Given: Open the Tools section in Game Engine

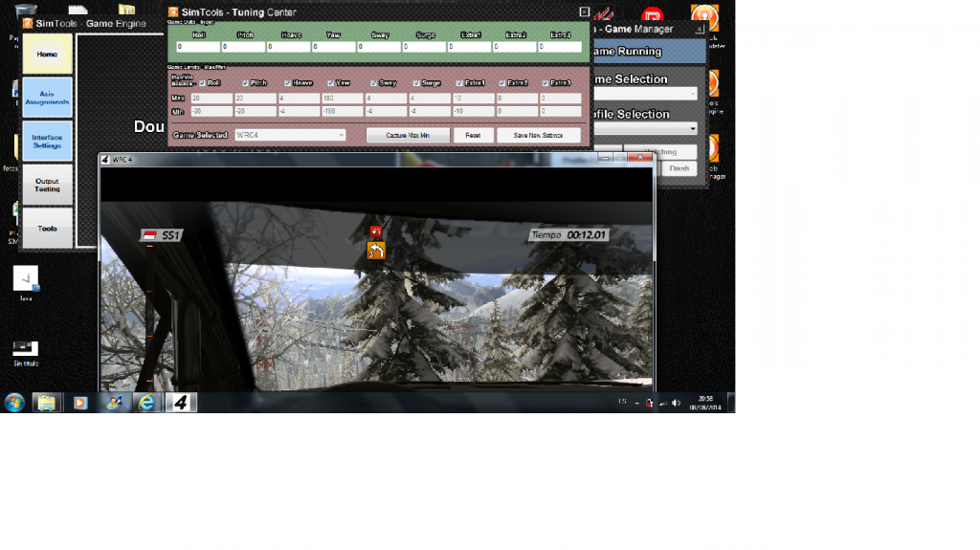Looking at the screenshot, I should click(48, 228).
